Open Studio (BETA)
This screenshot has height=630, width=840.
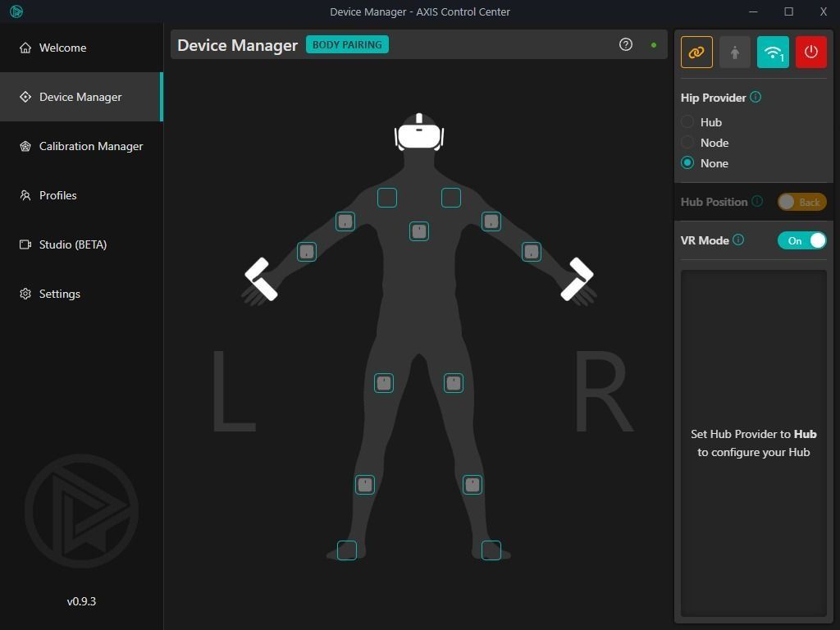(x=81, y=244)
